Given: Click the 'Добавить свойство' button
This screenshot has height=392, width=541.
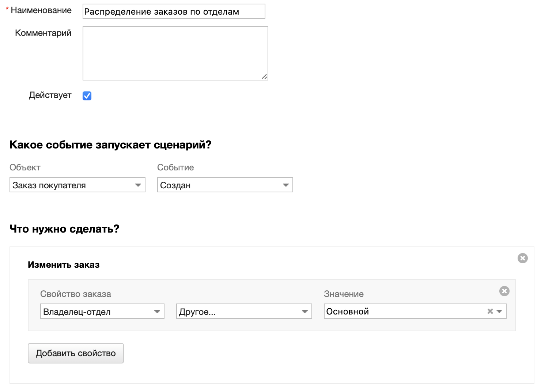Looking at the screenshot, I should pos(76,353).
